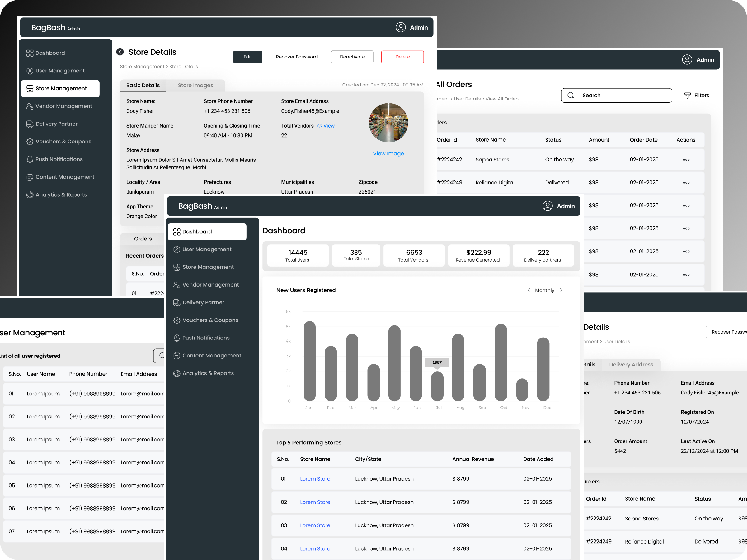Viewport: 747px width, 560px height.
Task: Click the Filters funnel icon in All Orders
Action: click(687, 96)
